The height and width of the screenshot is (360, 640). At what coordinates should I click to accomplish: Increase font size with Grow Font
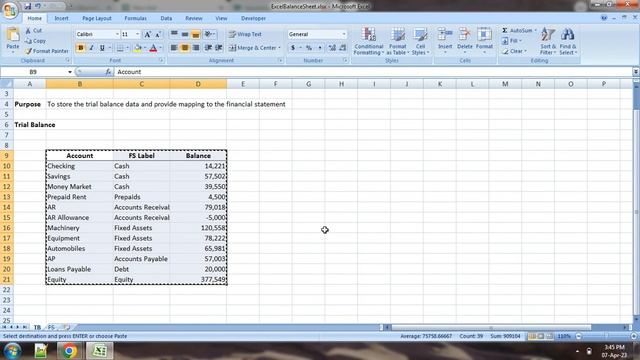click(148, 34)
